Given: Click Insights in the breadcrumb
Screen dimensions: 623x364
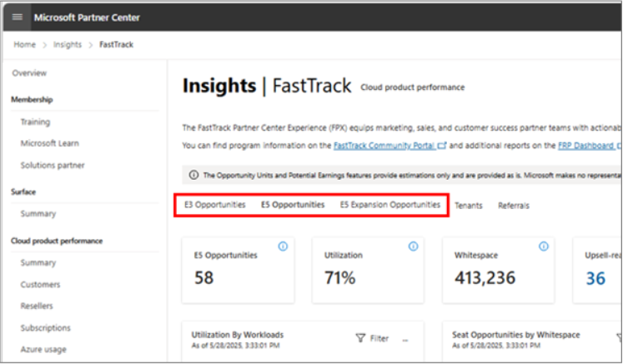Looking at the screenshot, I should tap(68, 45).
